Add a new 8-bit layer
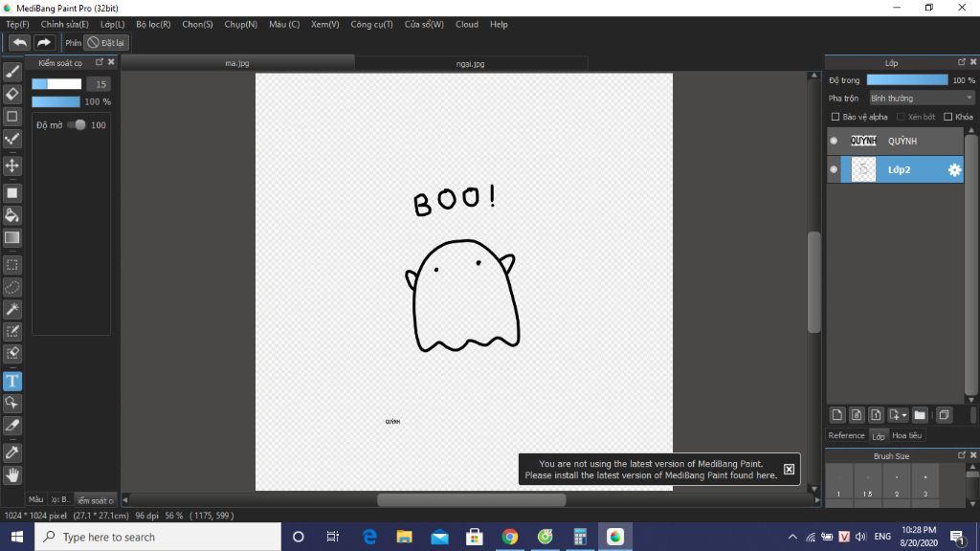This screenshot has width=980, height=551. tap(857, 415)
